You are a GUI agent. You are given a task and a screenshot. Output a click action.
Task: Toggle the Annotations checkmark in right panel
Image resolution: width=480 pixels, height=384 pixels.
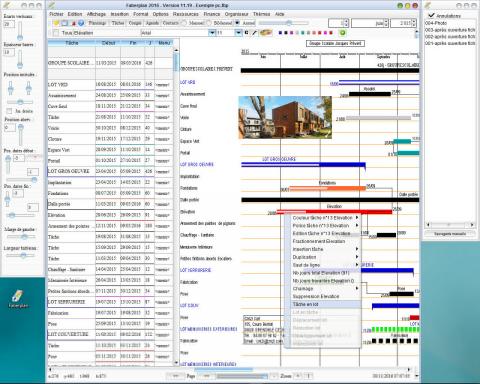[x=432, y=15]
